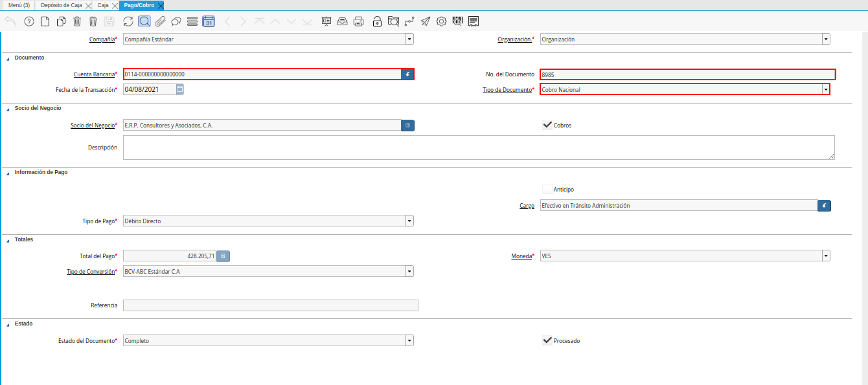Click the Total del Pago amount field
This screenshot has height=385, width=868.
click(x=169, y=256)
